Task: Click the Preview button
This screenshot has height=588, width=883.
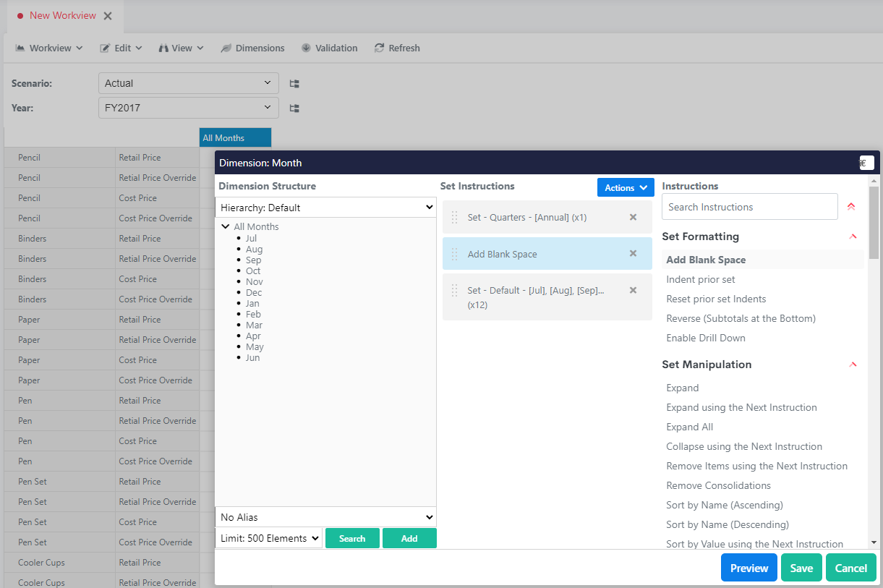Action: [748, 568]
